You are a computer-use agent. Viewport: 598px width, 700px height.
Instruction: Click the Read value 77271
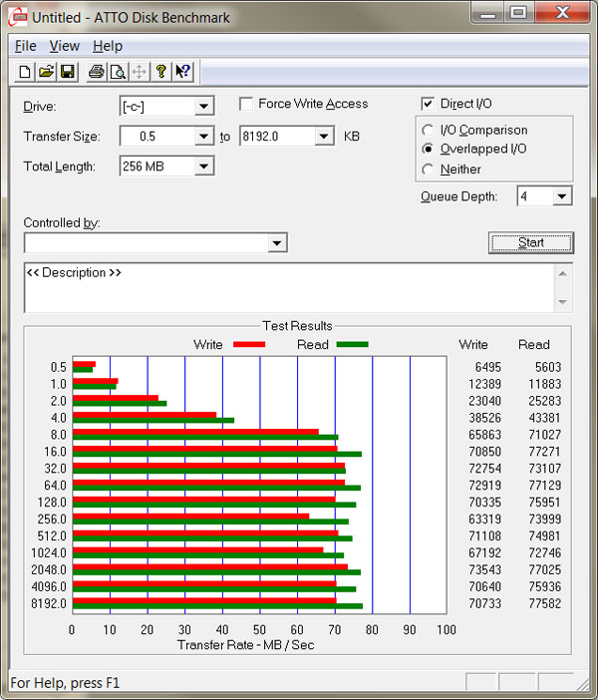544,452
